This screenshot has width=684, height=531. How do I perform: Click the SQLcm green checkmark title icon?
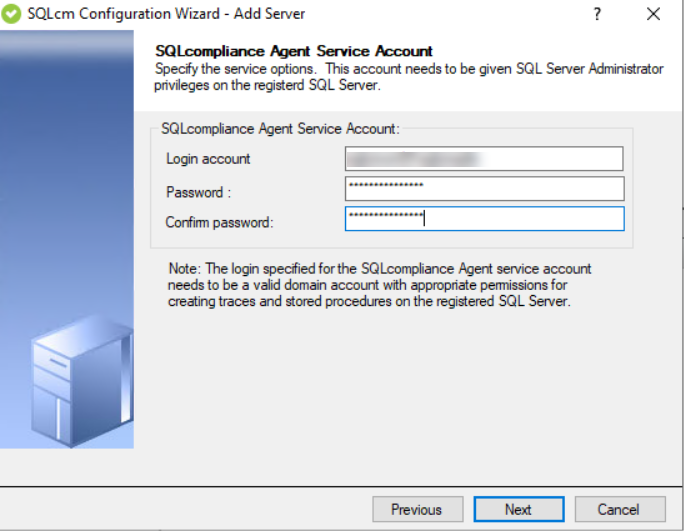pos(13,14)
